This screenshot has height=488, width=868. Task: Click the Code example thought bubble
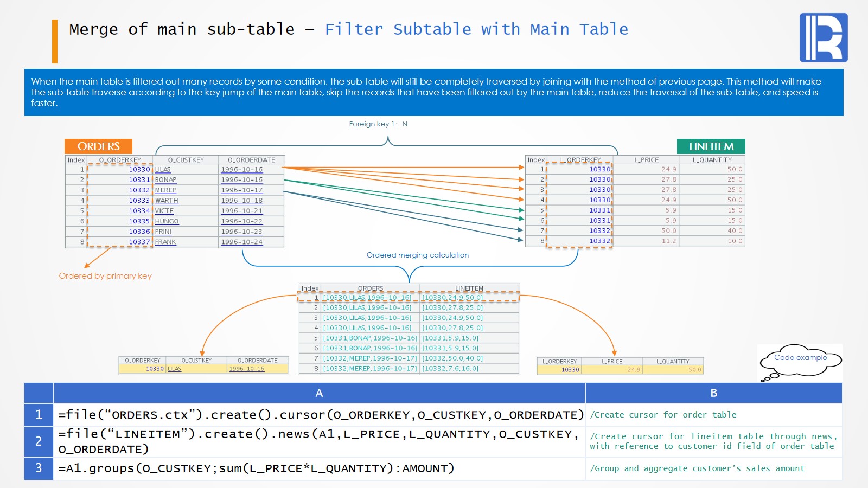coord(800,358)
